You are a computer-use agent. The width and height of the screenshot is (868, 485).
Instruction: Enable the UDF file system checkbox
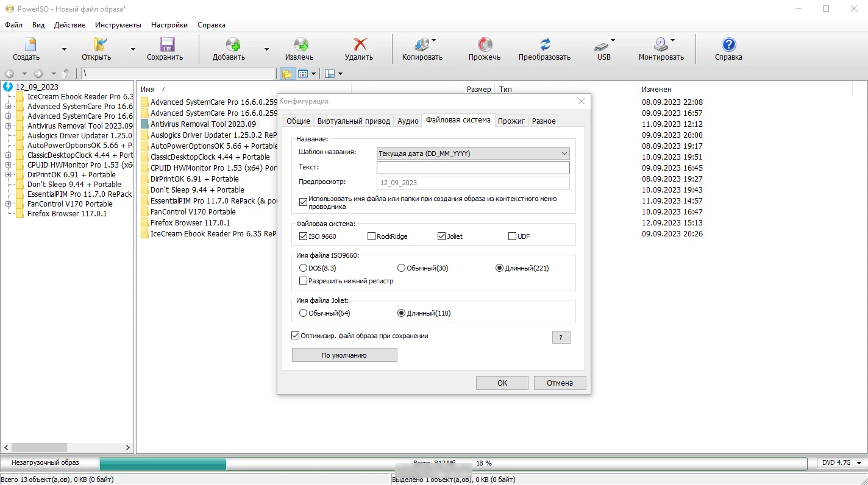click(512, 236)
